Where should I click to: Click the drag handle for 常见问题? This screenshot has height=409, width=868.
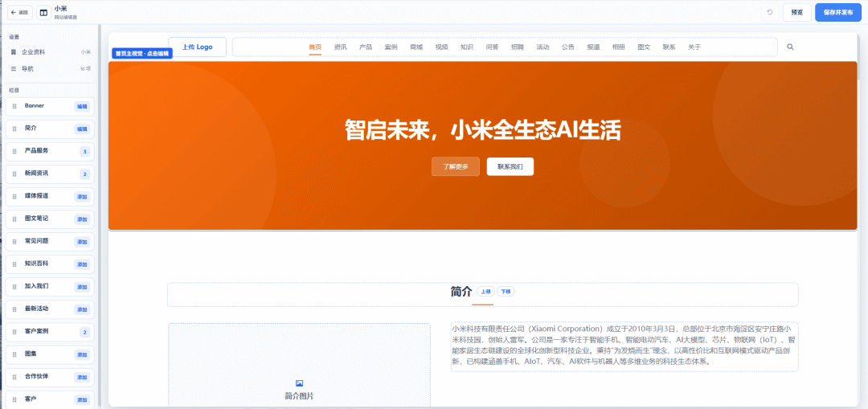15,242
